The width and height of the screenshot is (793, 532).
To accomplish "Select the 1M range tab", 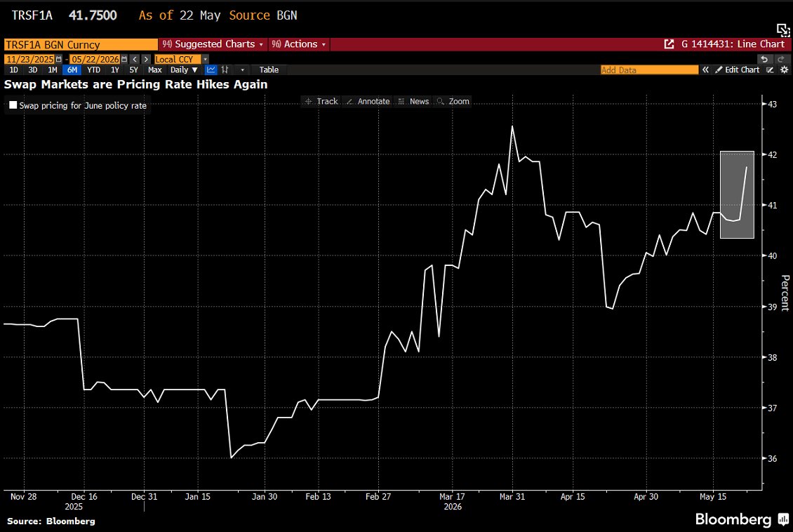I will [x=53, y=69].
